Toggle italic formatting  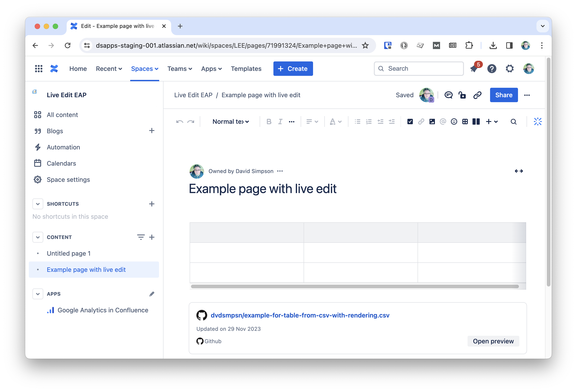[280, 122]
